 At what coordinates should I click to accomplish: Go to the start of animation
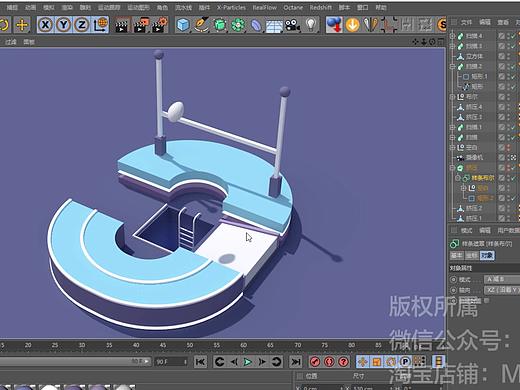coord(200,362)
